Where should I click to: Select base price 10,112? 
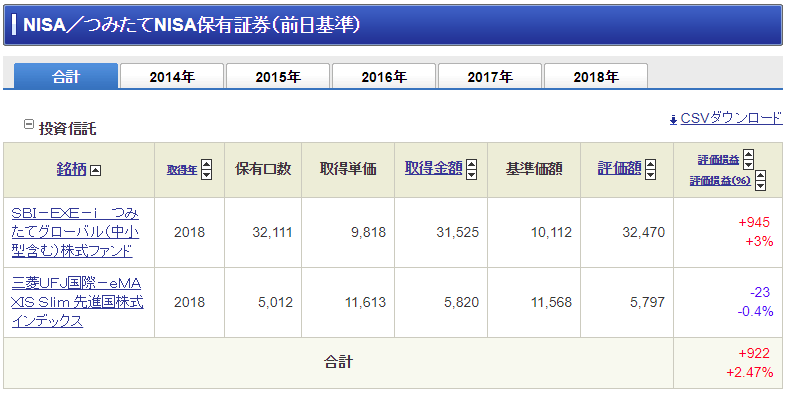(551, 233)
